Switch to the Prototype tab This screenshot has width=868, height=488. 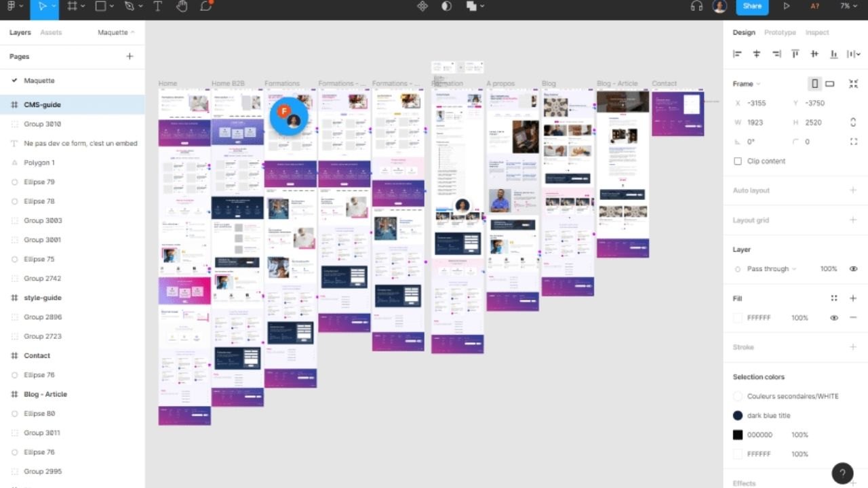pos(780,33)
